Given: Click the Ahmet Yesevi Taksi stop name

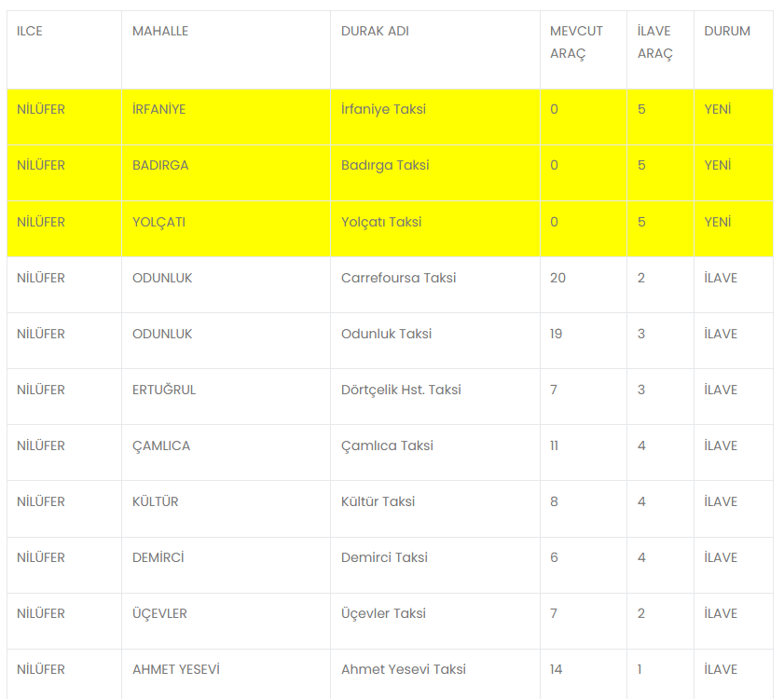Looking at the screenshot, I should (403, 669).
